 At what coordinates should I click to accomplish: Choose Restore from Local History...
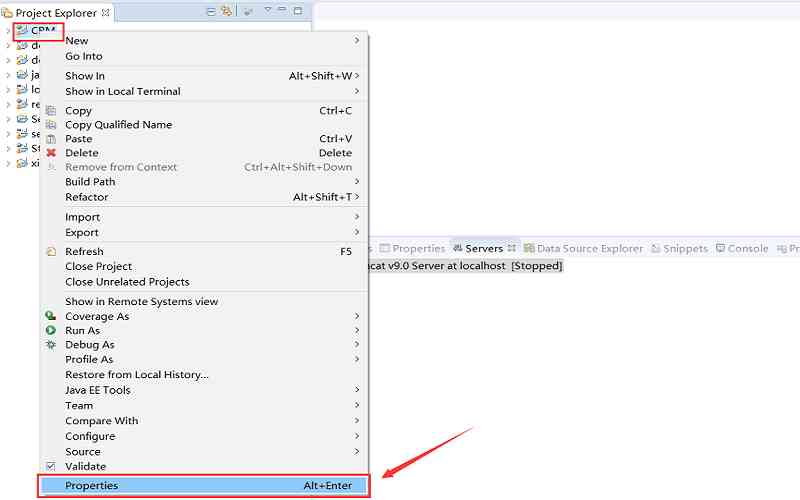pos(204,374)
